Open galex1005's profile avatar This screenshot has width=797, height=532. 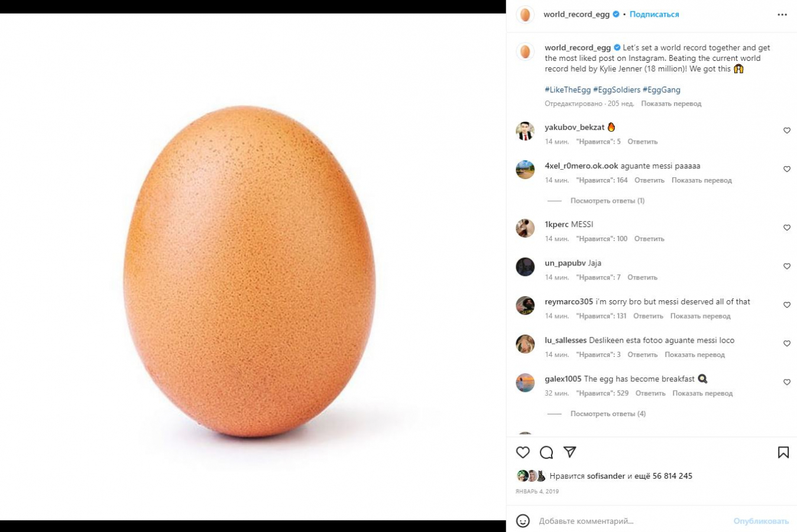tap(525, 382)
